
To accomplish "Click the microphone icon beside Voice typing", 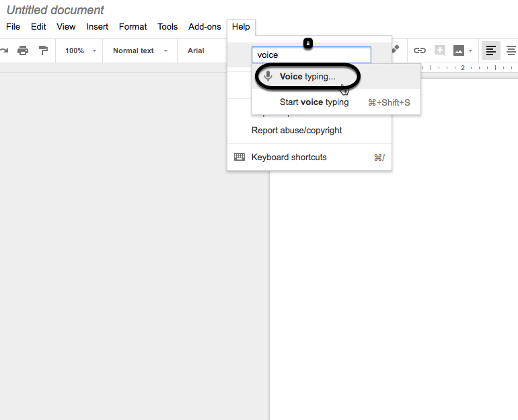I will pos(268,76).
